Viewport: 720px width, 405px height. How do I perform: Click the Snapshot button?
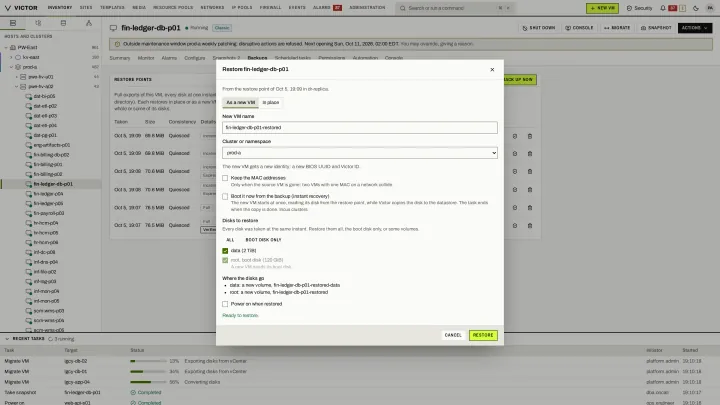click(x=656, y=28)
